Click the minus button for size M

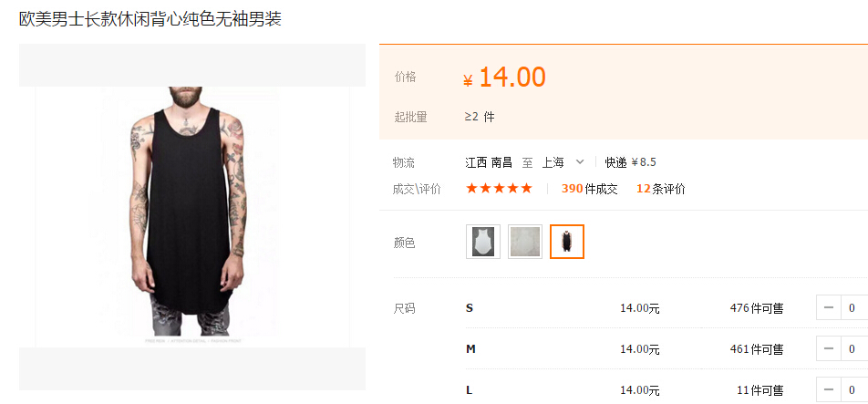click(829, 349)
